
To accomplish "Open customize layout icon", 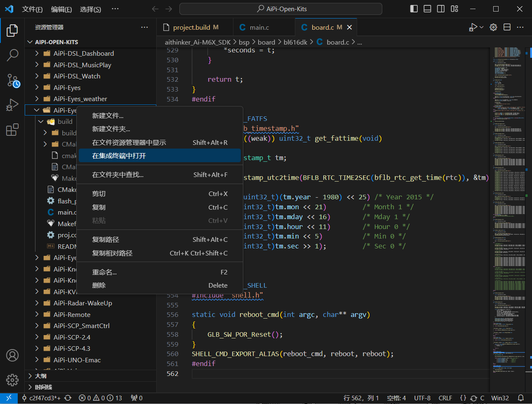I will click(x=454, y=9).
